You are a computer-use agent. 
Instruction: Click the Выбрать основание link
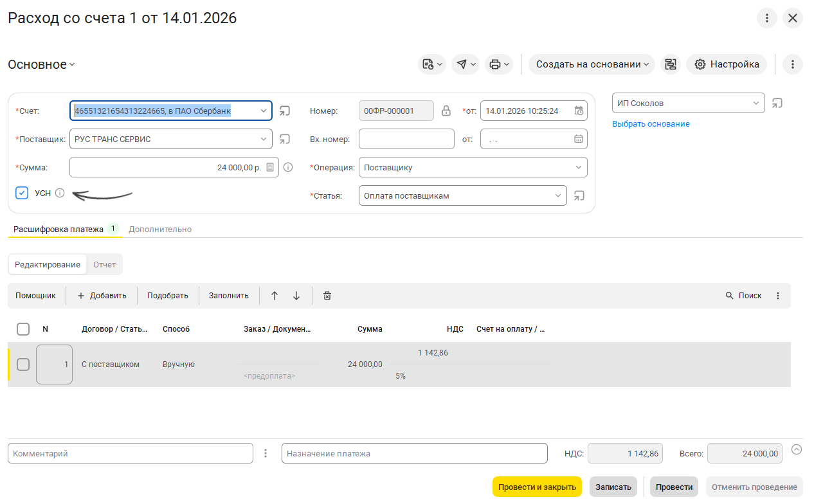(x=651, y=123)
